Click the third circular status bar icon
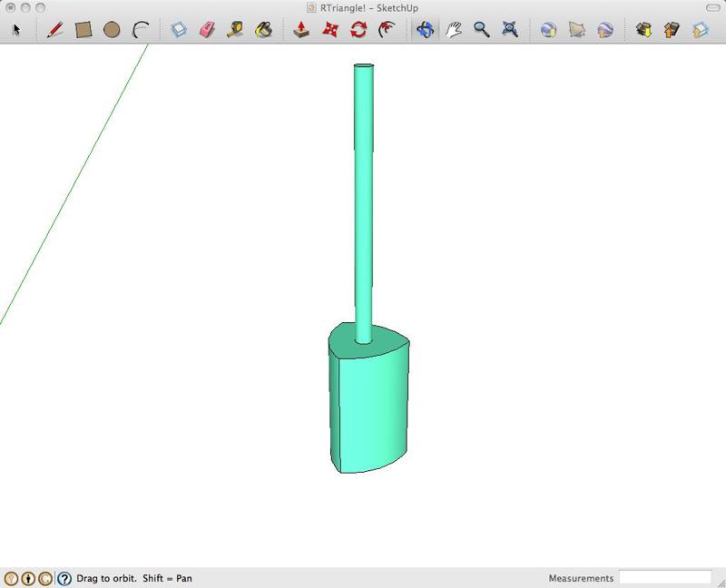Image resolution: width=726 pixels, height=588 pixels. coord(45,578)
